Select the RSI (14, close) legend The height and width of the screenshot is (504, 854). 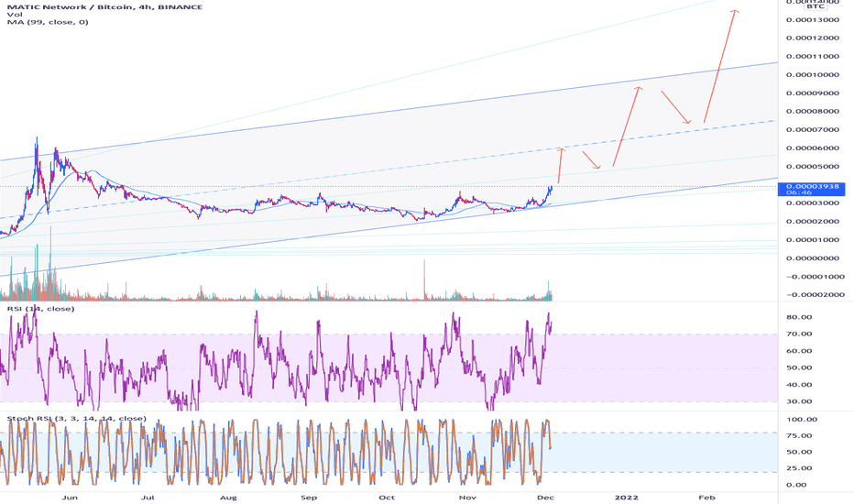coord(41,309)
